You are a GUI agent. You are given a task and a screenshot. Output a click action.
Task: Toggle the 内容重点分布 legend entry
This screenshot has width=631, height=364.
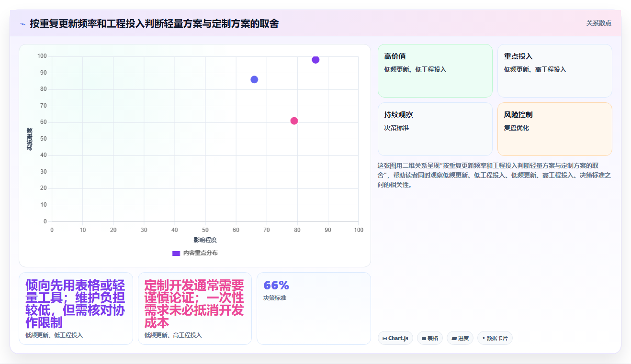click(195, 253)
